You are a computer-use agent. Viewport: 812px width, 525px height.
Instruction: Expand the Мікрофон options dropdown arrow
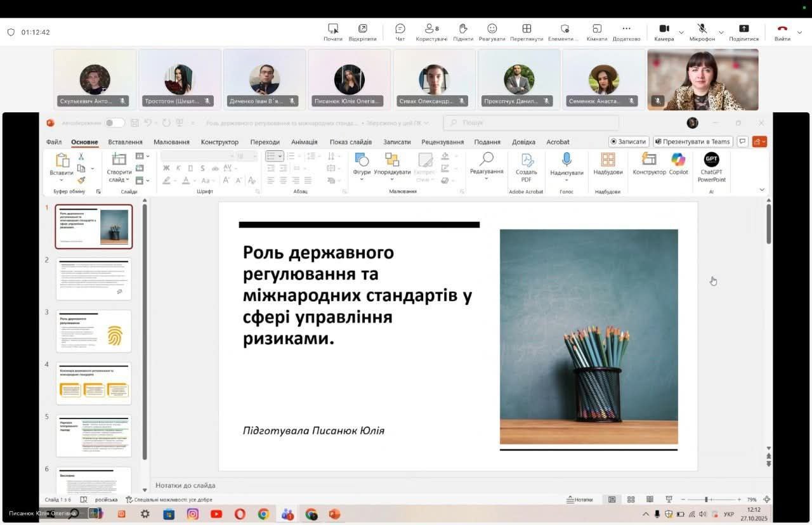click(x=721, y=32)
